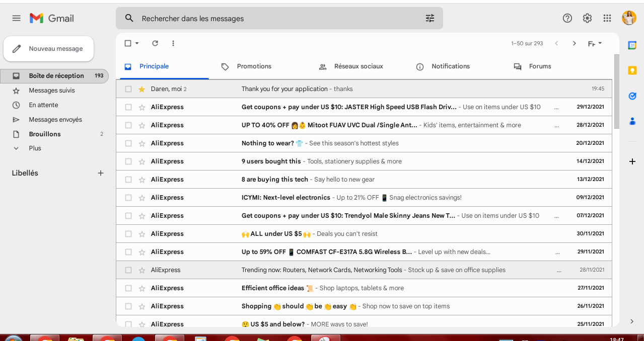Image resolution: width=644 pixels, height=341 pixels.
Task: Check the '8 are buying this tech' email
Action: click(x=128, y=180)
